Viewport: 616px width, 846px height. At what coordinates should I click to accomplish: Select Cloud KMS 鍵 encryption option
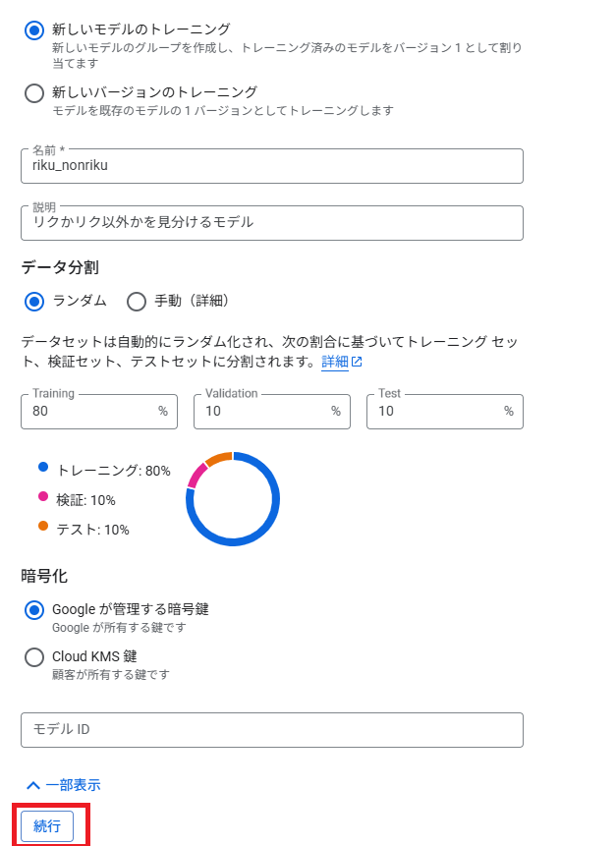point(34,657)
